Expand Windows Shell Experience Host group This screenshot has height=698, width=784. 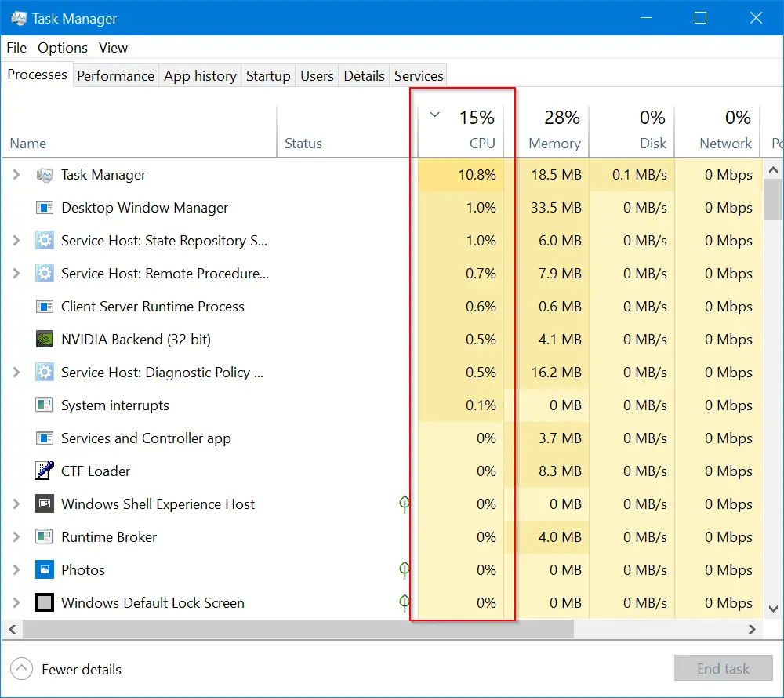[x=16, y=504]
